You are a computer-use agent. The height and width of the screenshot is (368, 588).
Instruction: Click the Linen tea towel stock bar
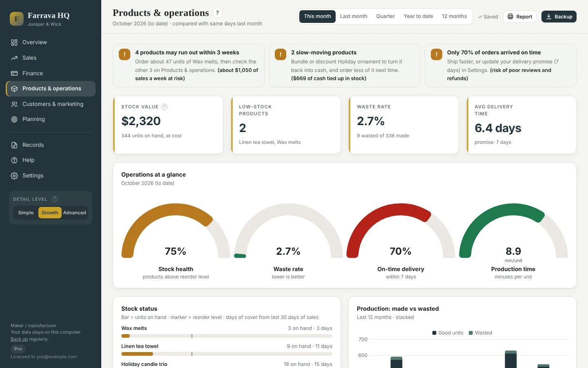point(227,354)
